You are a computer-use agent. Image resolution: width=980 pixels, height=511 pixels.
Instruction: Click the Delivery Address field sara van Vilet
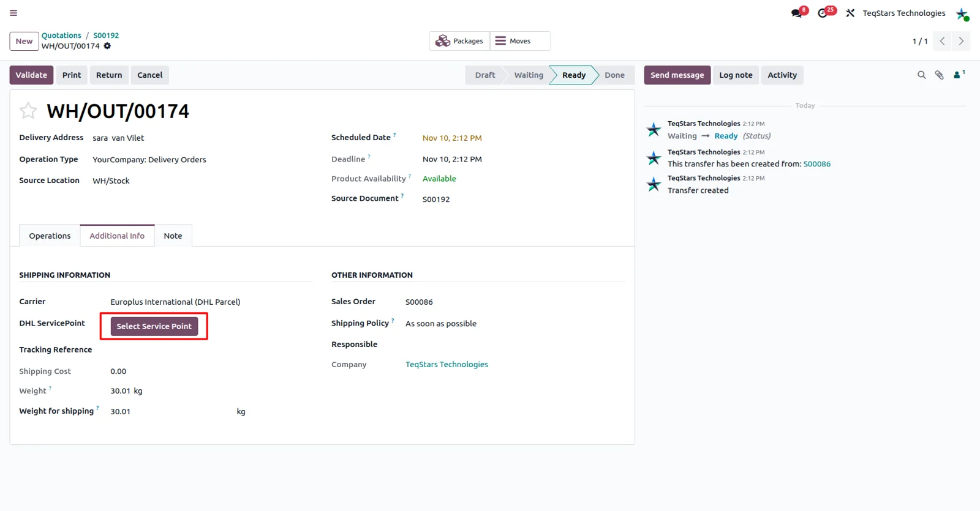[118, 138]
